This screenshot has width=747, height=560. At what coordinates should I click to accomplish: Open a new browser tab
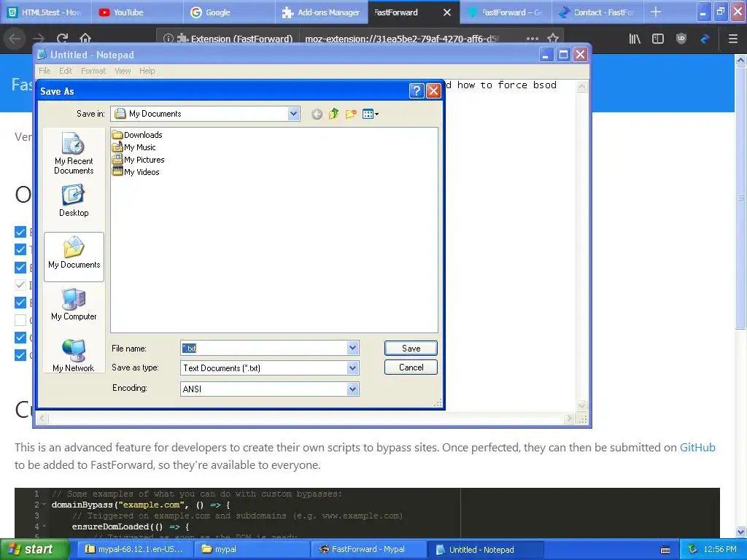click(656, 12)
